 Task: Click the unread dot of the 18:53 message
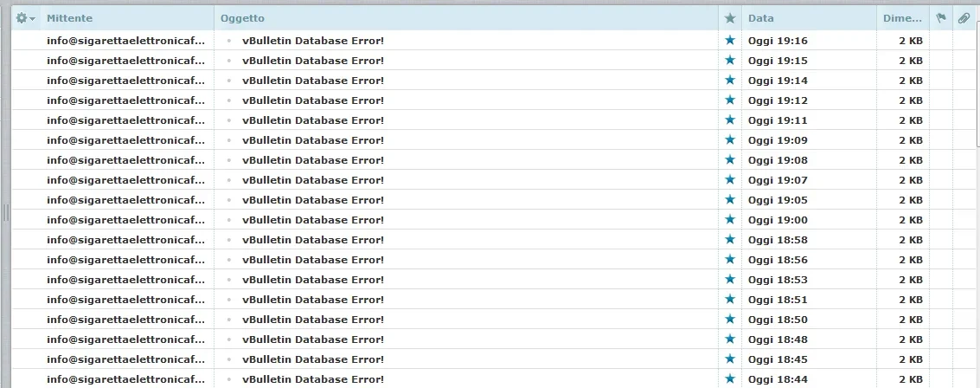click(229, 280)
